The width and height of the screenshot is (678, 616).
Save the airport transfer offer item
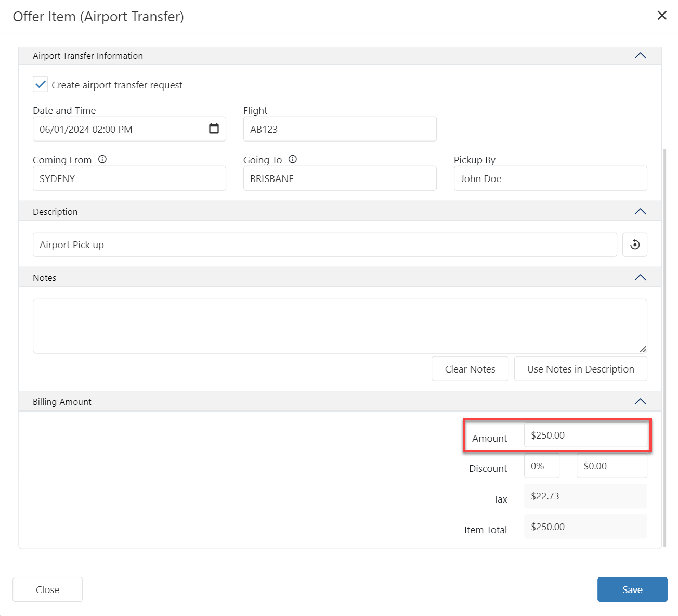(x=632, y=589)
